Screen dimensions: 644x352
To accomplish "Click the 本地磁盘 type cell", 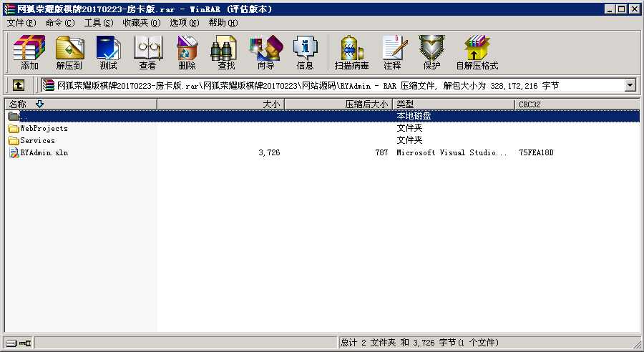I will (x=414, y=116).
